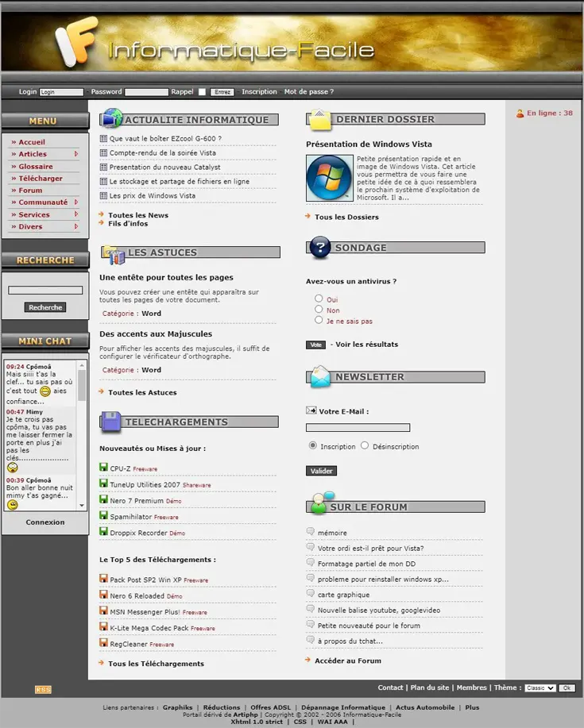Click the speech bubble icon beside mémoire
Viewport: 584px width, 728px height.
coord(311,532)
